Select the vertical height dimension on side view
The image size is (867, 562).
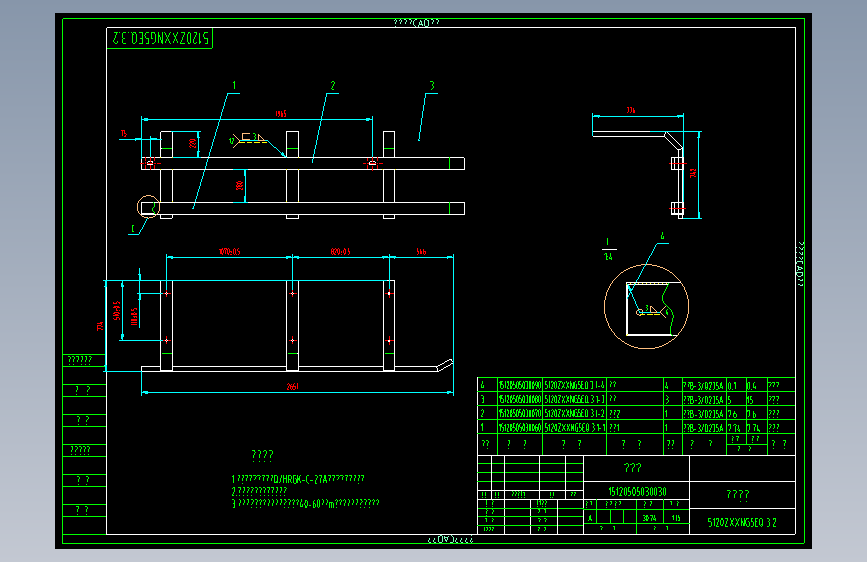coord(693,173)
